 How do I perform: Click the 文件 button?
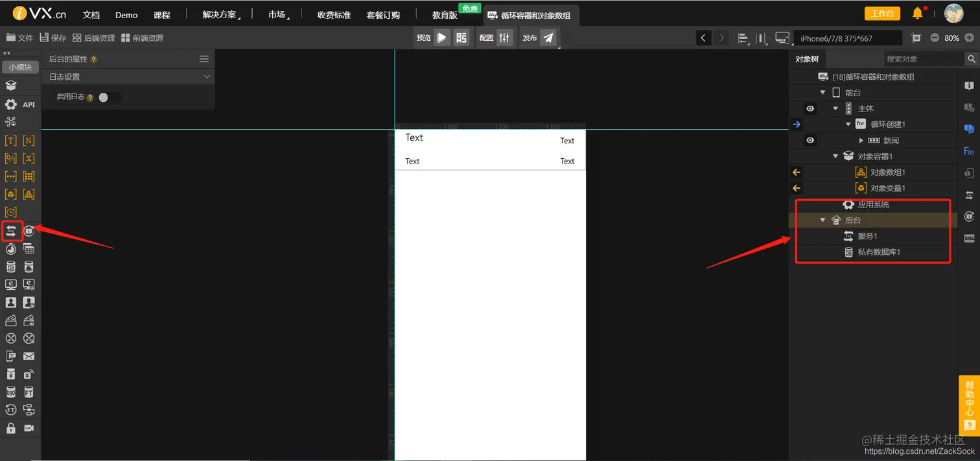(x=19, y=38)
